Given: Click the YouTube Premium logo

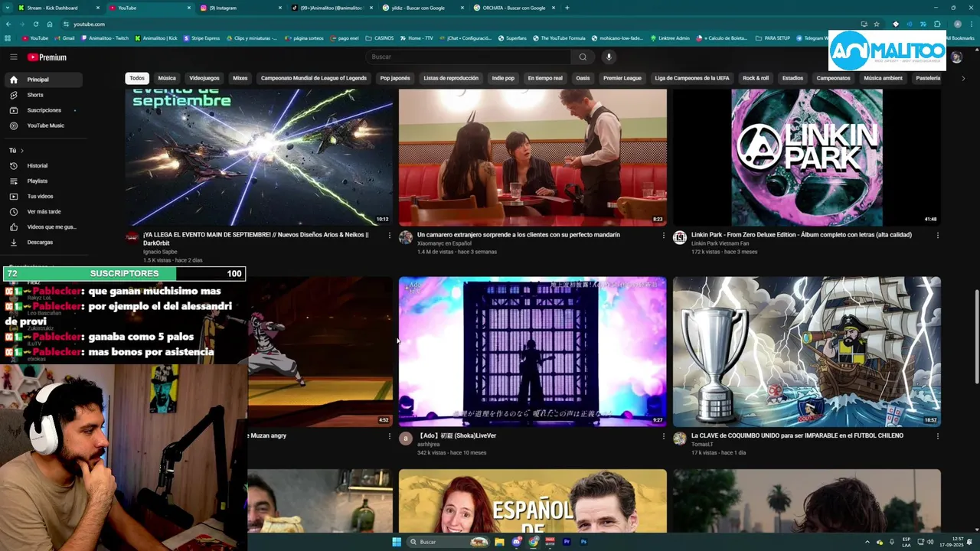Looking at the screenshot, I should click(47, 57).
